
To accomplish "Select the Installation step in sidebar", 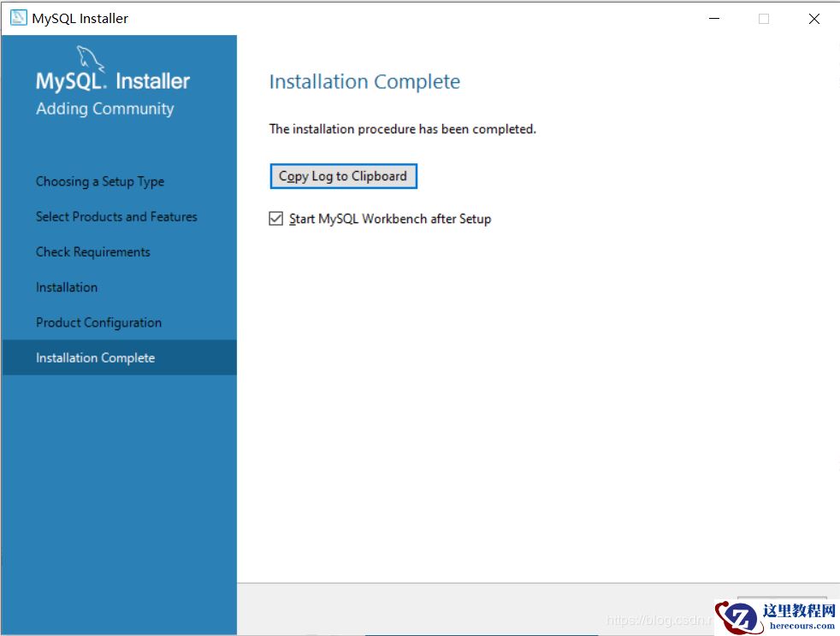I will tap(67, 287).
